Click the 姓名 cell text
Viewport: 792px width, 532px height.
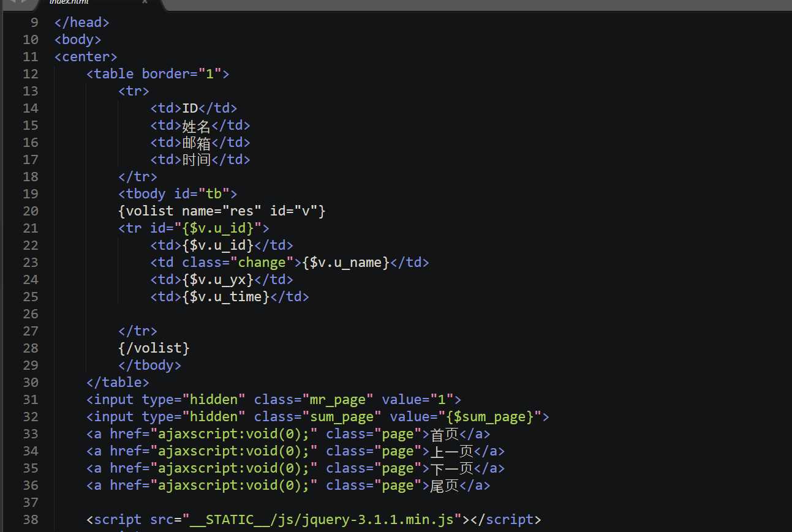click(x=197, y=126)
